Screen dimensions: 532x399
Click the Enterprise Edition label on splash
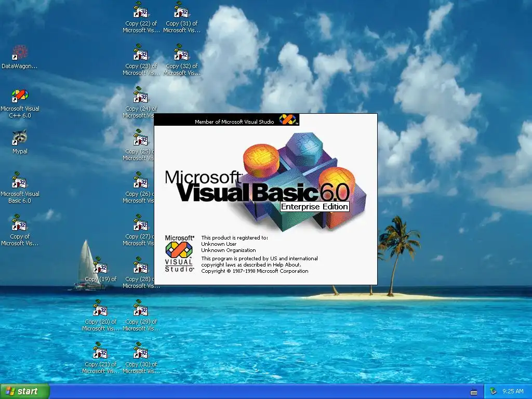pos(314,207)
